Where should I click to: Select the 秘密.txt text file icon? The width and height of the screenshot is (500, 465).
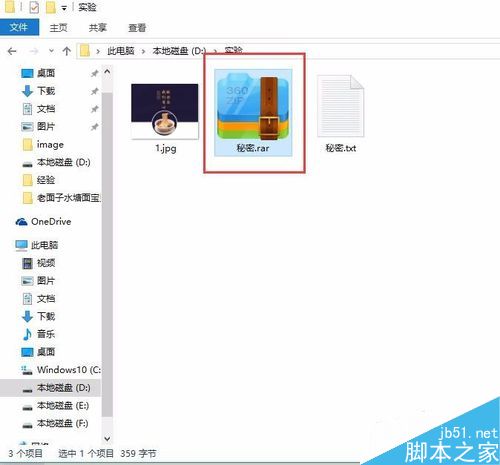click(340, 106)
